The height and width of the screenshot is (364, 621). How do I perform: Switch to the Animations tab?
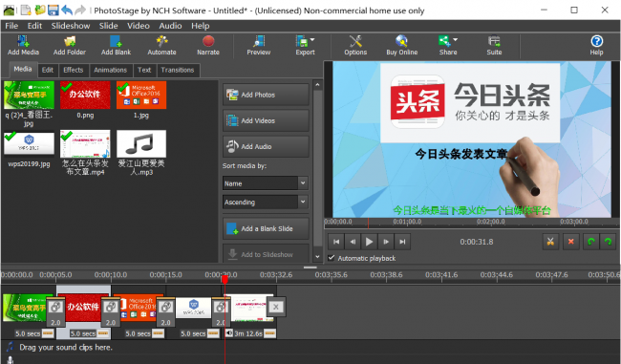coord(110,70)
